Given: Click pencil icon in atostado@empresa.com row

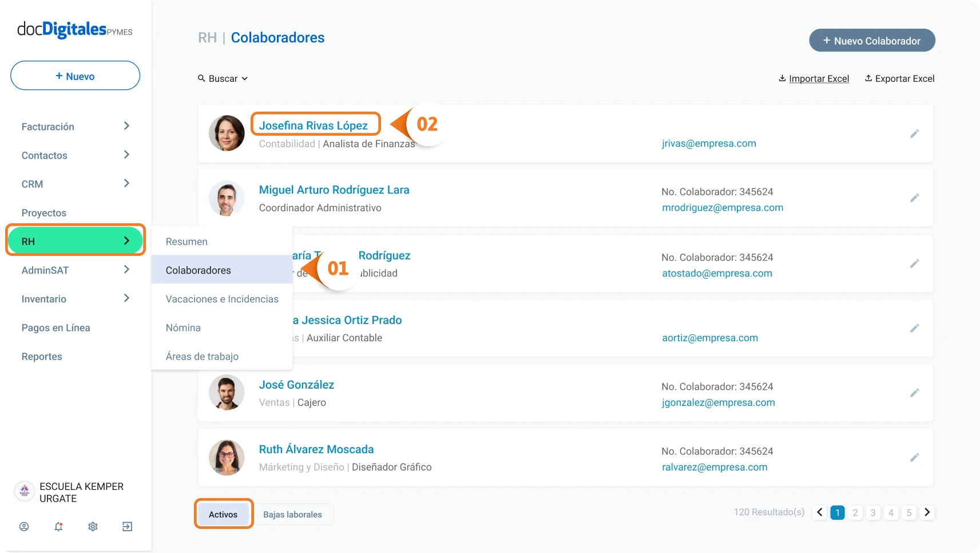Looking at the screenshot, I should pos(914,264).
